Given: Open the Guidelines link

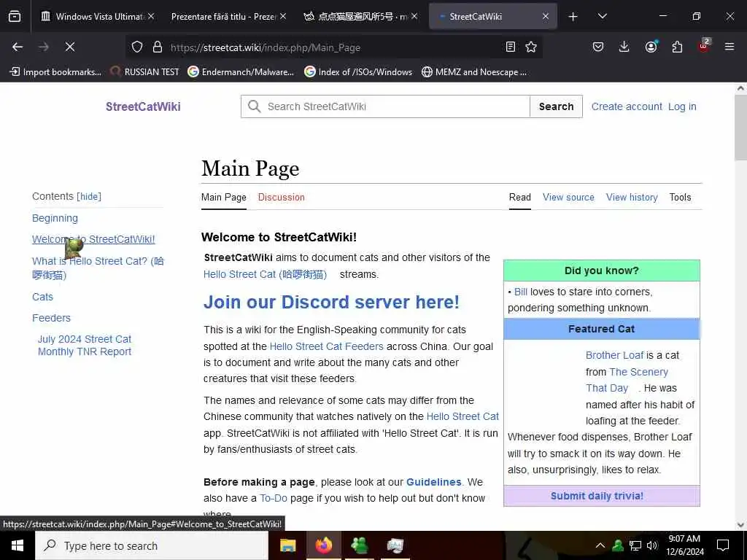Looking at the screenshot, I should [433, 482].
